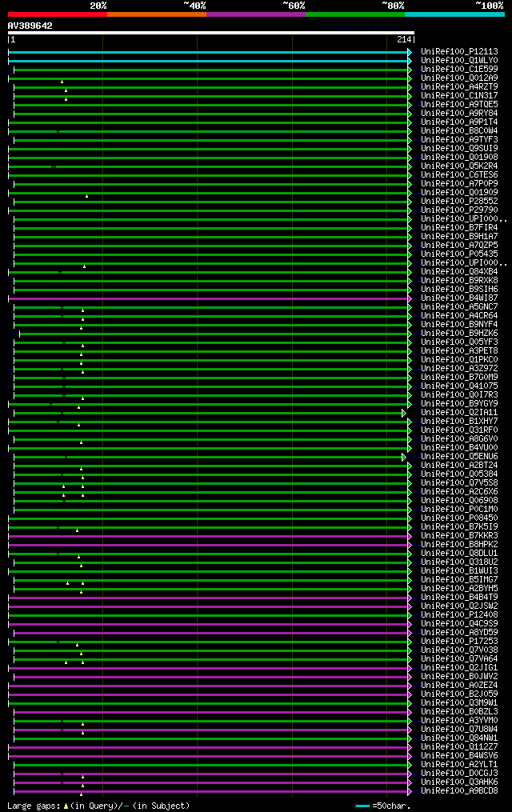This screenshot has width=512, height=812.
Task: Select the UniRef100_Q05YF3 label
Action: tap(459, 342)
